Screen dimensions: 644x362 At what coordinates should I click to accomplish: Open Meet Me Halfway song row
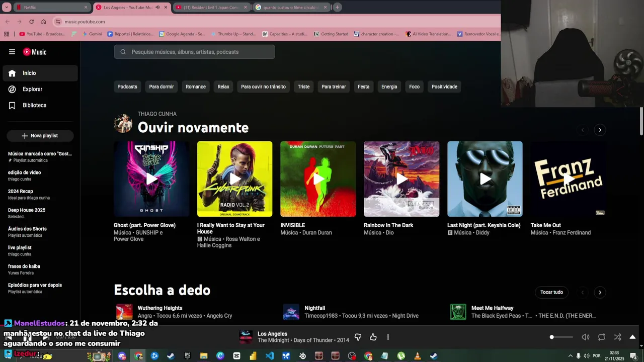(528, 312)
